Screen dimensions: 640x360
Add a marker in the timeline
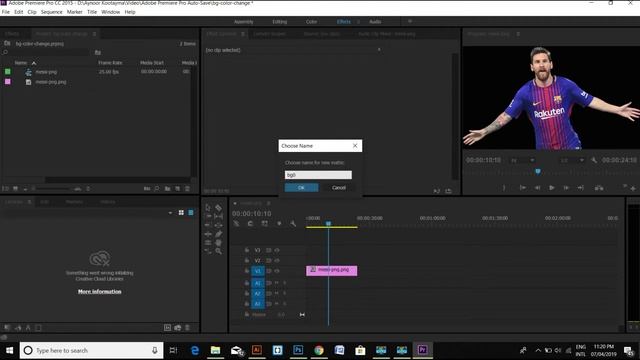point(279,223)
